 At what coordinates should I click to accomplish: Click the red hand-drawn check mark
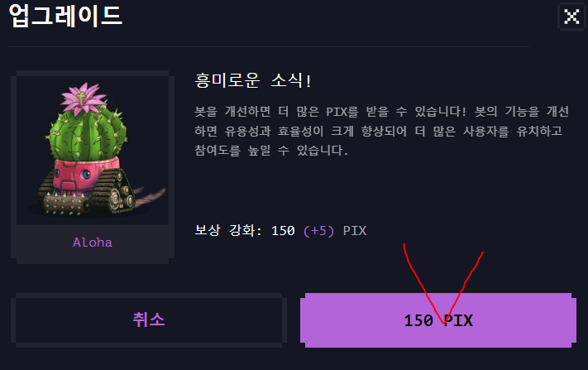point(442,285)
